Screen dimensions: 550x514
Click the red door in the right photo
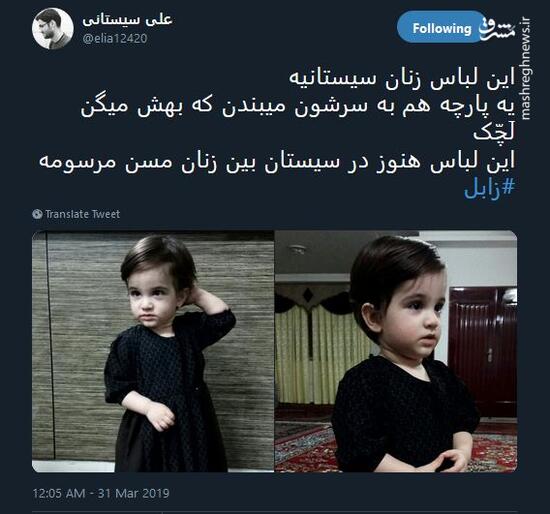pyautogui.click(x=483, y=351)
